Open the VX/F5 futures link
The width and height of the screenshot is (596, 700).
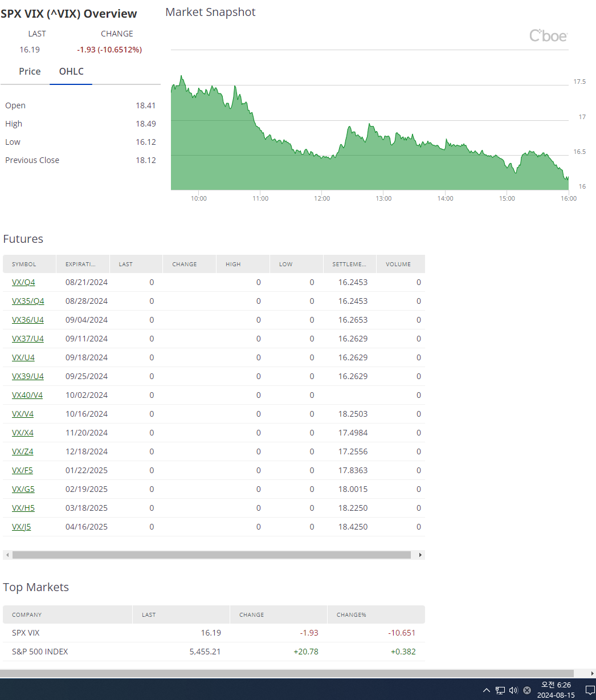coord(22,470)
